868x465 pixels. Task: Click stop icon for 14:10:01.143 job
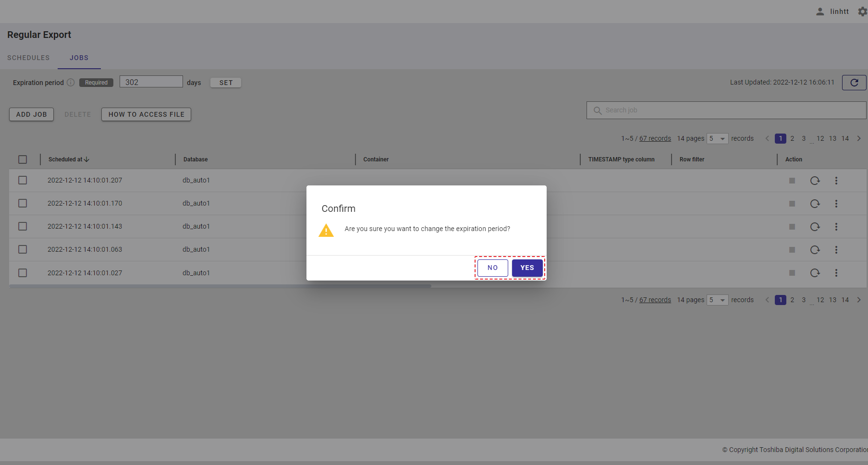[x=792, y=227]
